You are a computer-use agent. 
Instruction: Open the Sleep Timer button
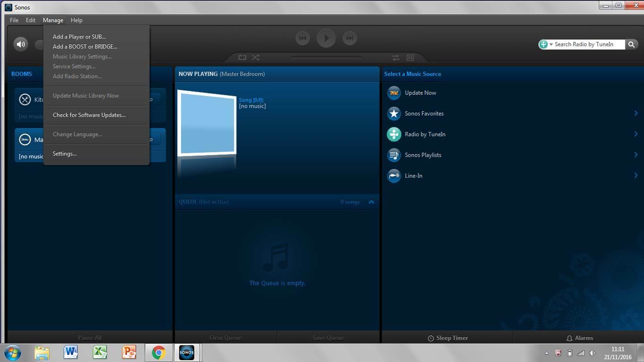(448, 338)
